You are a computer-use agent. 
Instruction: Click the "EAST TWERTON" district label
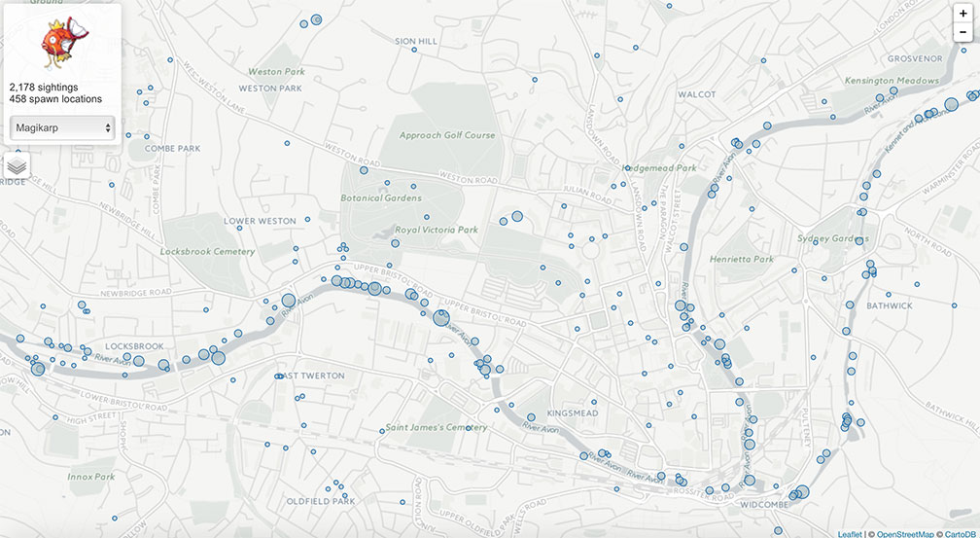311,376
